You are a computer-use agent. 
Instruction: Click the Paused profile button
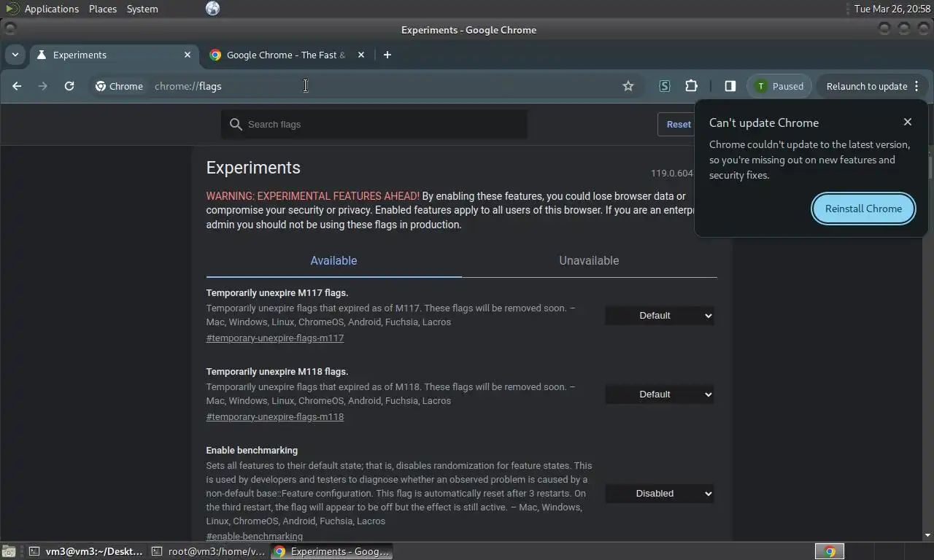click(779, 86)
